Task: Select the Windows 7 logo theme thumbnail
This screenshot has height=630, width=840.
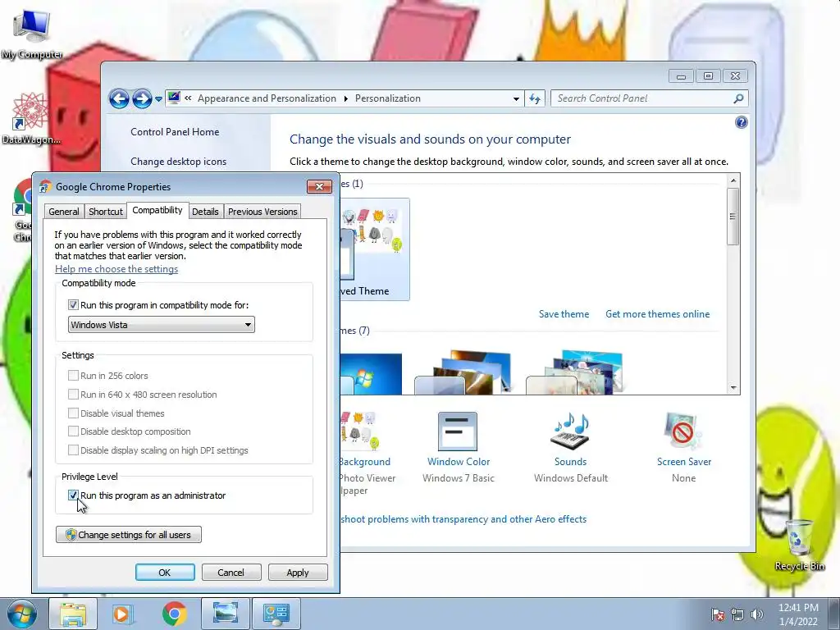Action: coord(371,374)
